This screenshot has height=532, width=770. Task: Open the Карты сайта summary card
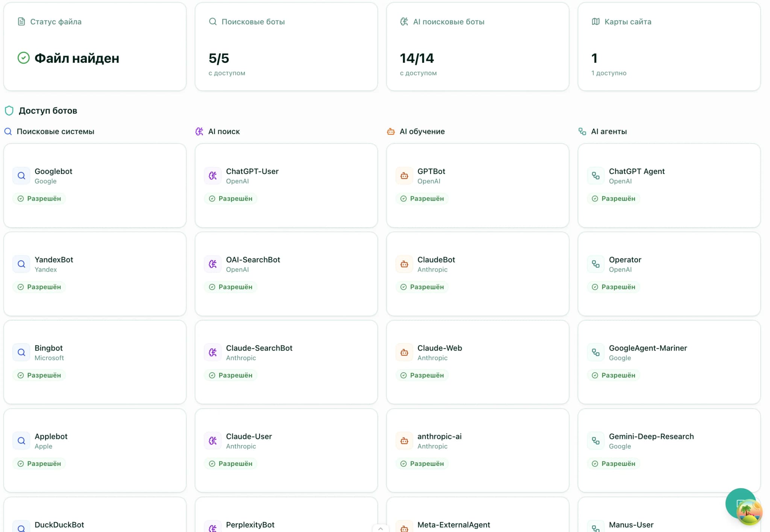click(669, 47)
